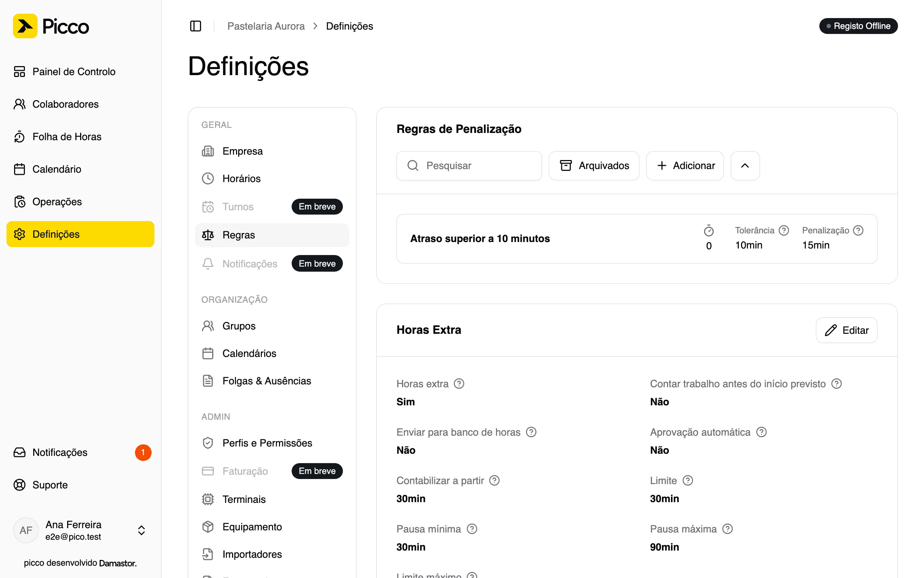Select Regras settings section
This screenshot has height=578, width=924.
272,235
